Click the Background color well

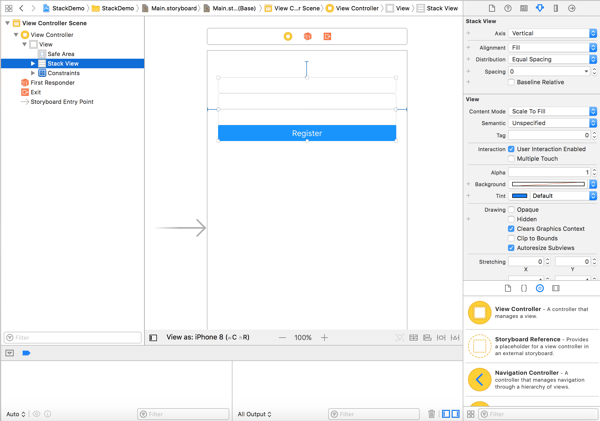pyautogui.click(x=548, y=184)
